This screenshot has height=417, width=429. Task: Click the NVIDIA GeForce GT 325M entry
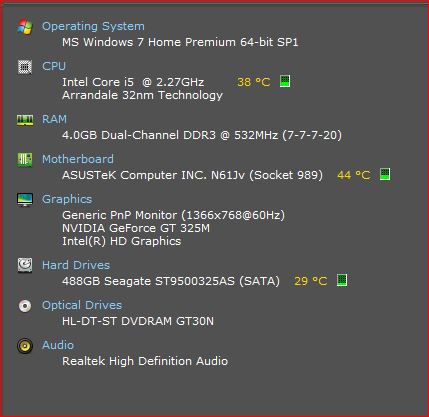pyautogui.click(x=136, y=228)
